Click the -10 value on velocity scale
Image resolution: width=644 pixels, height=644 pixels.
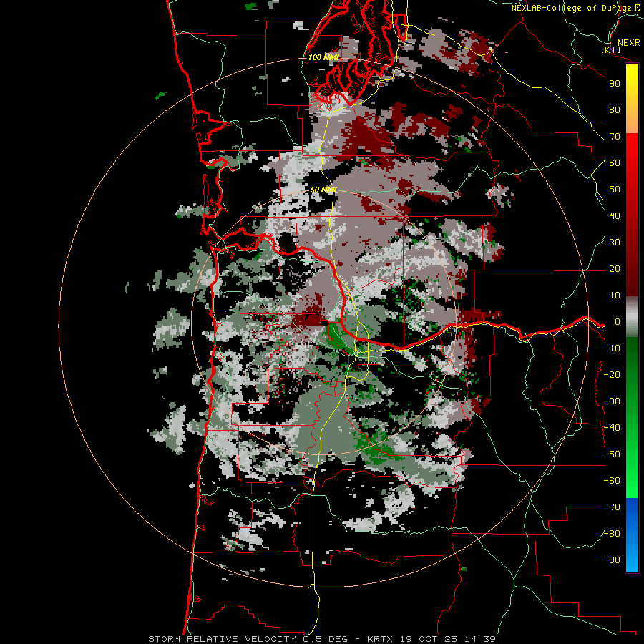tap(612, 348)
